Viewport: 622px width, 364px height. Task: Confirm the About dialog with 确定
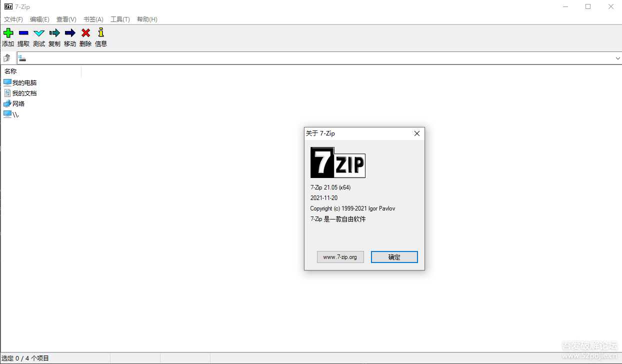point(394,256)
